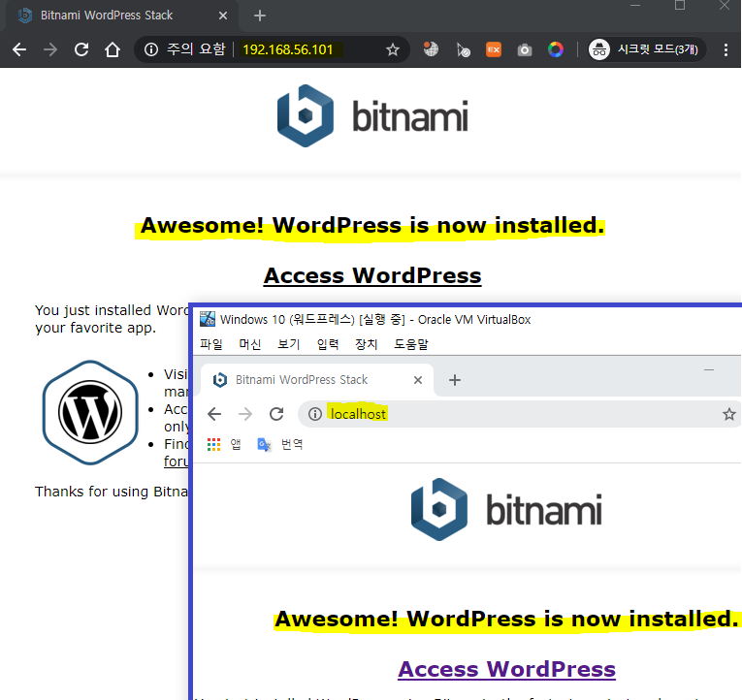Screen dimensions: 742x700
Task: Follow the Access WordPress link on outer page
Action: [372, 275]
